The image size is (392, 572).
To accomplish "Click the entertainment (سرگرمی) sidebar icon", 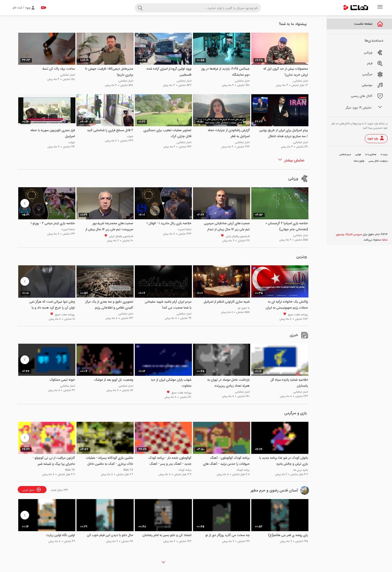I will pyautogui.click(x=380, y=74).
